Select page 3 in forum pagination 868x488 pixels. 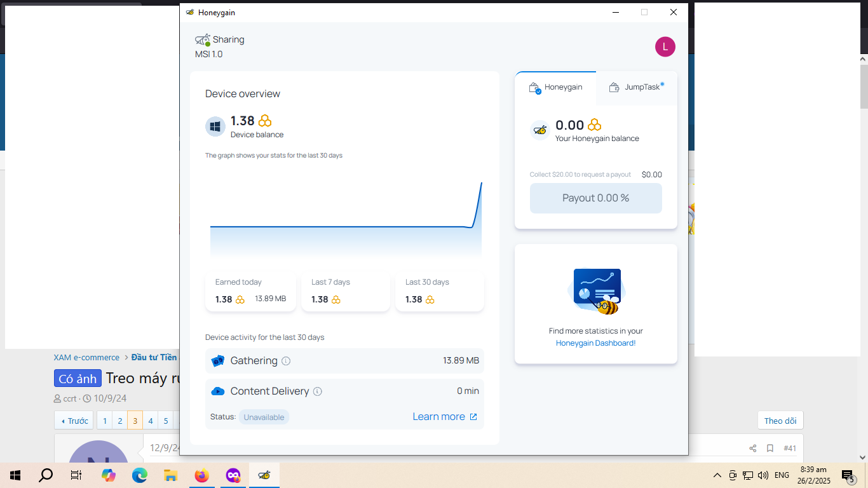pos(135,421)
